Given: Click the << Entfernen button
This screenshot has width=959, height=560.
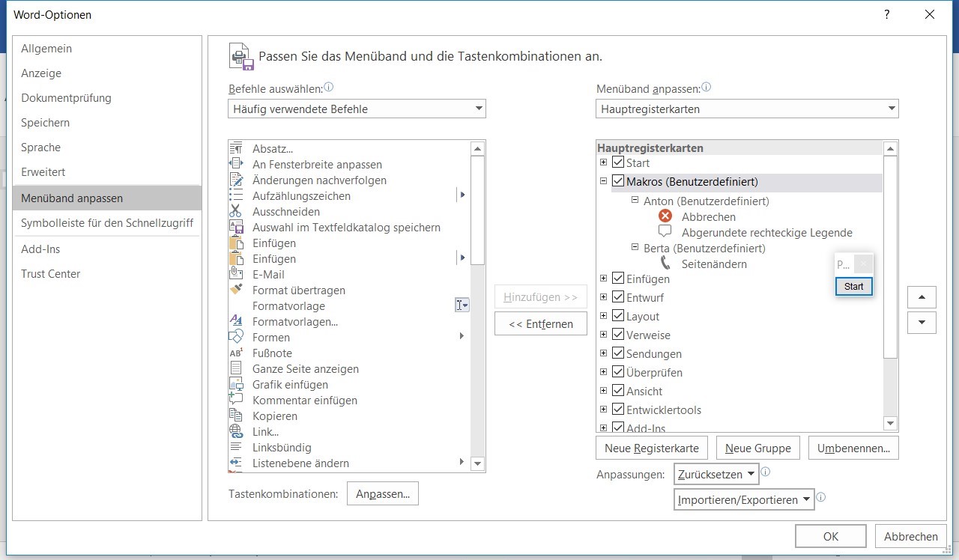Looking at the screenshot, I should click(541, 323).
